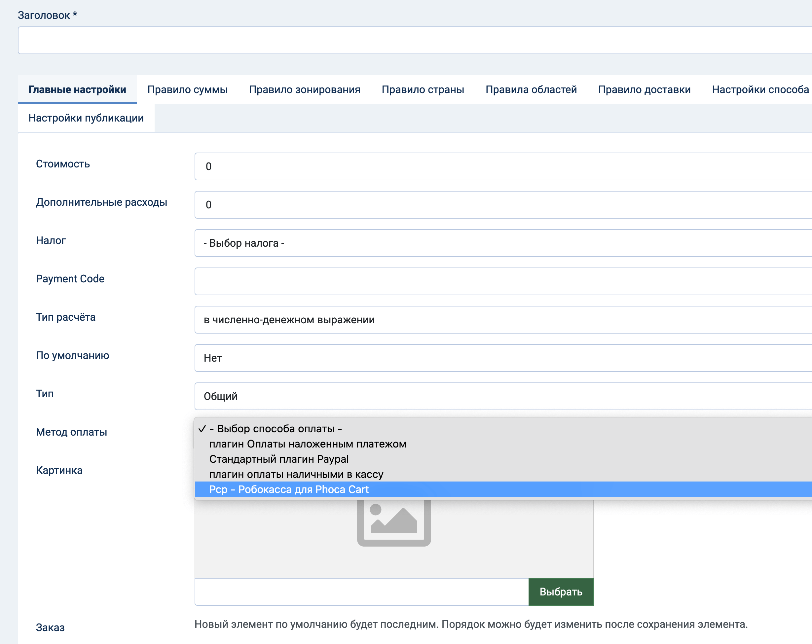Return to the Главные настройки tab

[77, 89]
